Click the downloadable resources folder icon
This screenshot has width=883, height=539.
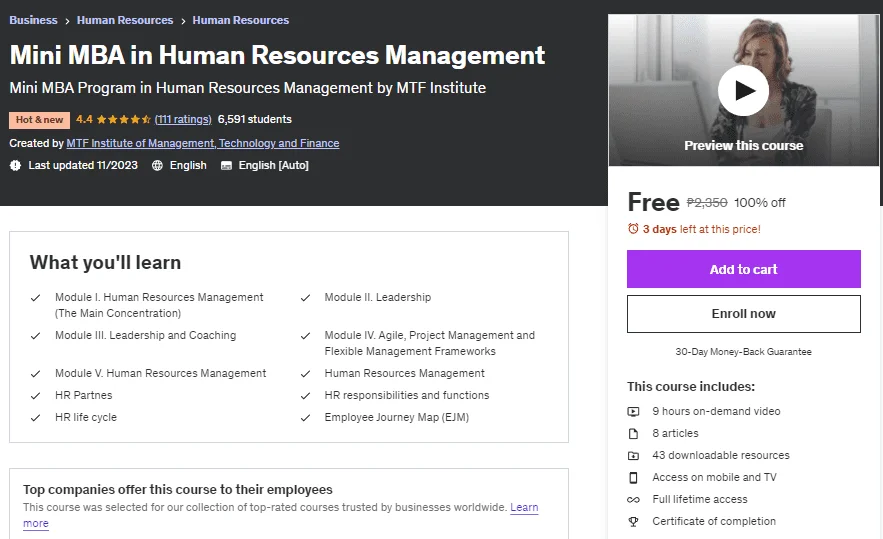click(x=634, y=456)
